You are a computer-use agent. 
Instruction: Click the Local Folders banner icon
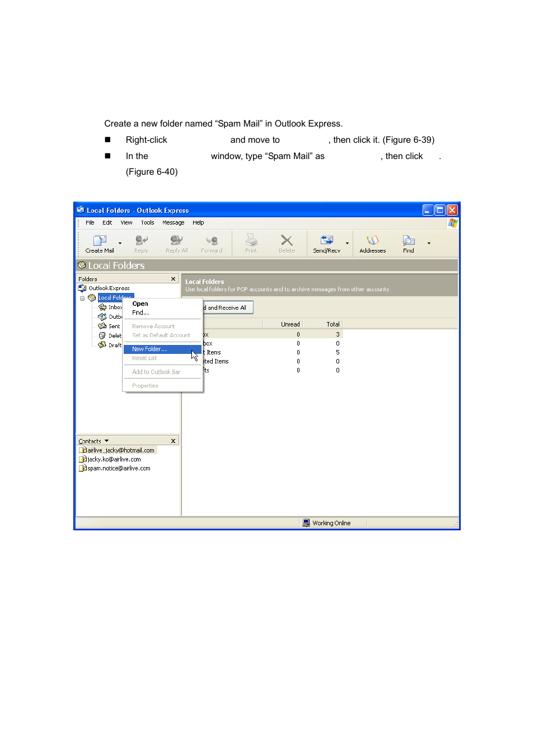pos(82,265)
